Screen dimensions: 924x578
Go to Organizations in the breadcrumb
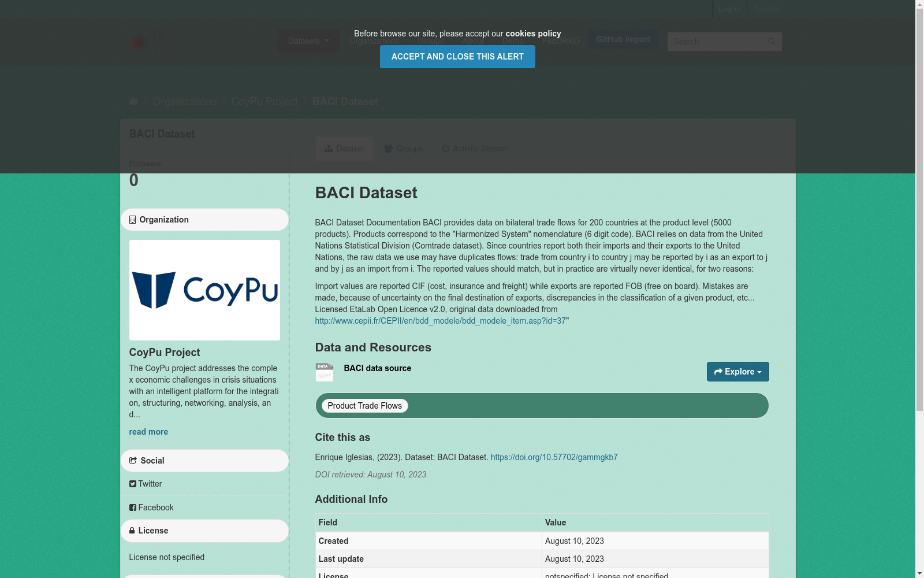tap(185, 102)
